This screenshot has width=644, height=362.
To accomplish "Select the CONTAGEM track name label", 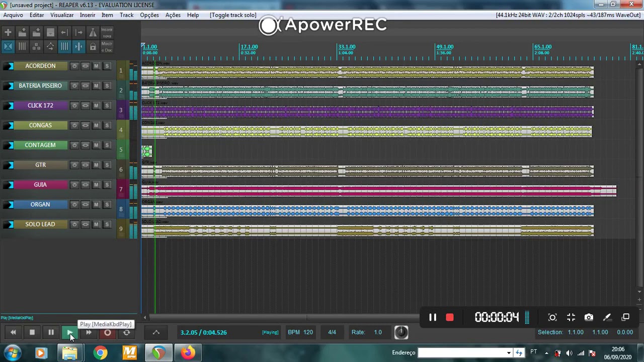I will coord(40,145).
